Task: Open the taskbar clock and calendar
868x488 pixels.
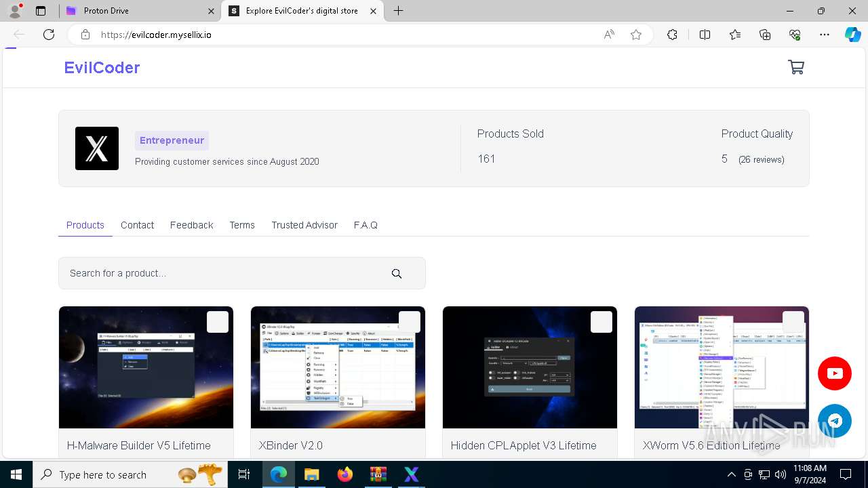Action: pos(810,474)
